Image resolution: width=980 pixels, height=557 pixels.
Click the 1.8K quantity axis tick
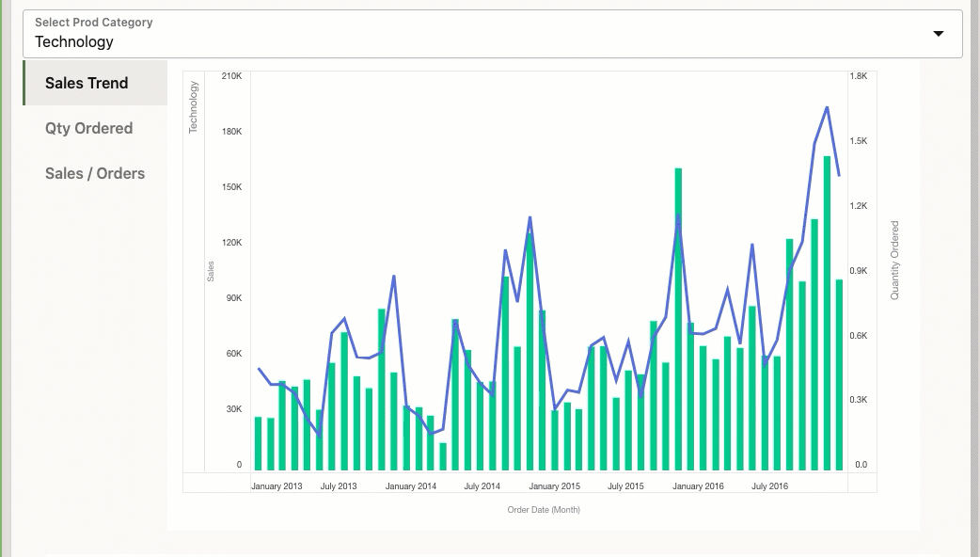(x=859, y=75)
